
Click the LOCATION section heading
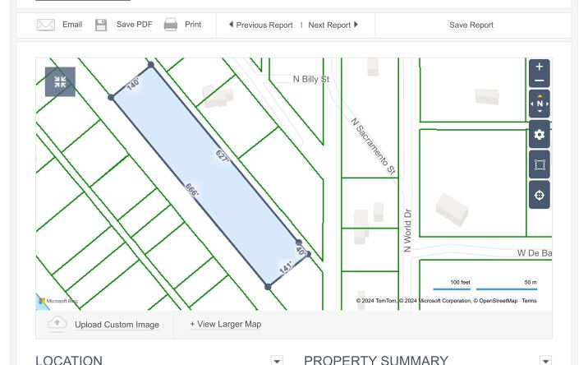click(x=69, y=361)
